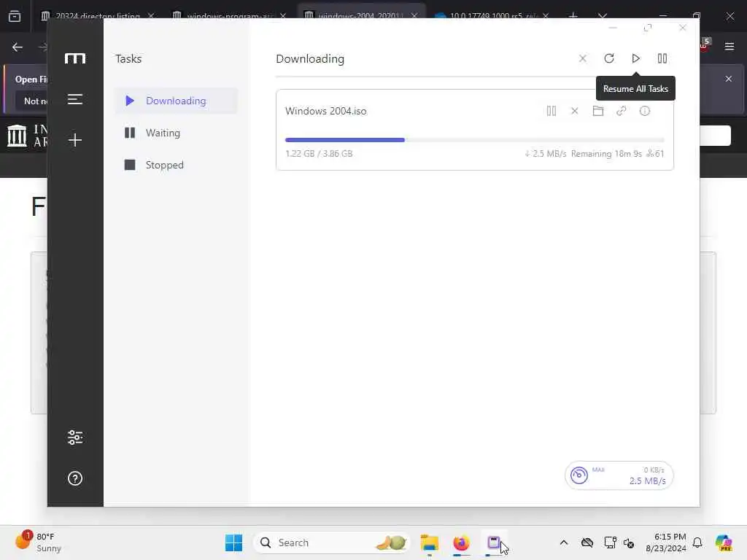Open Firefox from the taskbar
The image size is (747, 560).
click(461, 542)
